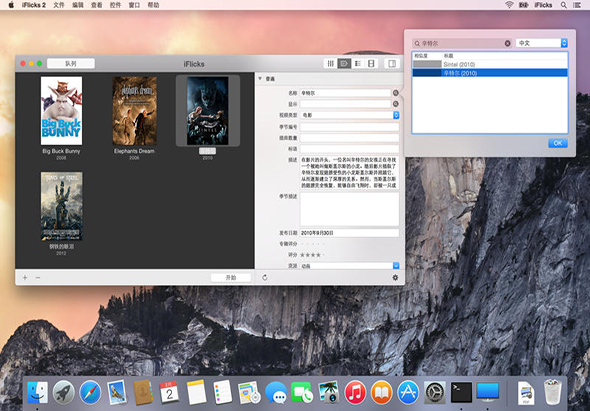Image resolution: width=590 pixels, height=411 pixels.
Task: Toggle the sidebar panel icon in toolbar
Action: point(392,64)
